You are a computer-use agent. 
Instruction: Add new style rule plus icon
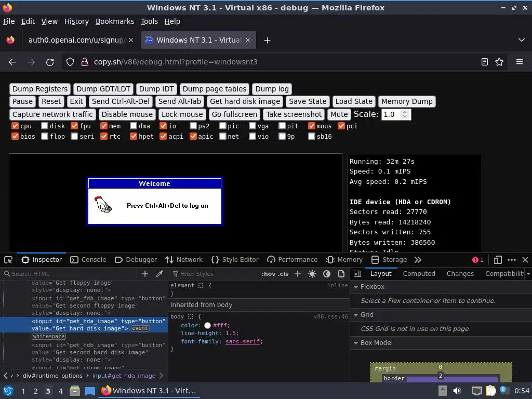(x=298, y=274)
